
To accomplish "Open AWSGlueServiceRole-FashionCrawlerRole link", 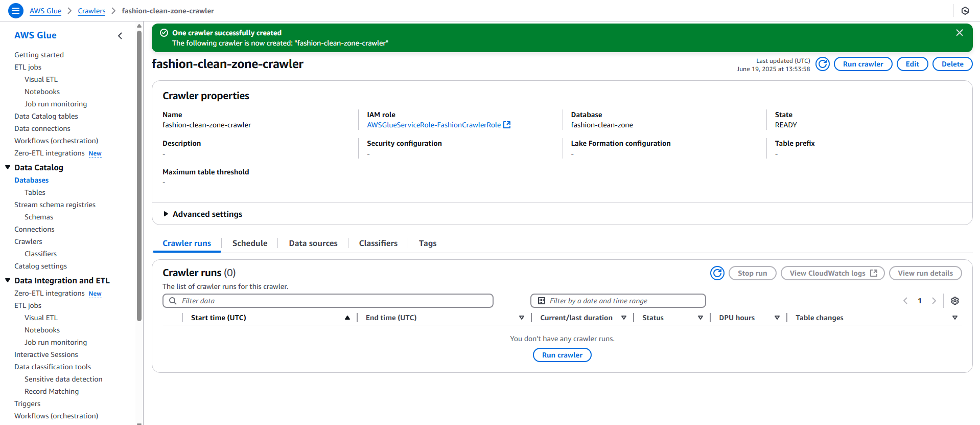I will click(434, 125).
